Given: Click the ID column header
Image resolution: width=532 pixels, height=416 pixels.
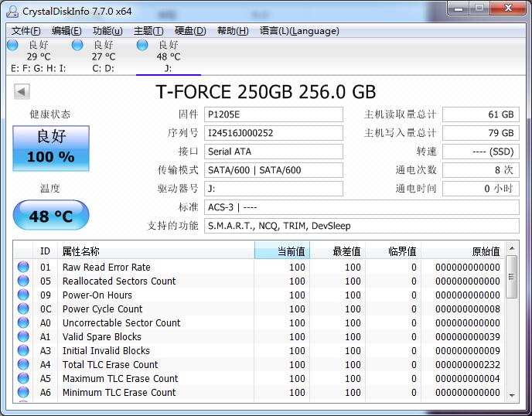Looking at the screenshot, I should point(45,251).
